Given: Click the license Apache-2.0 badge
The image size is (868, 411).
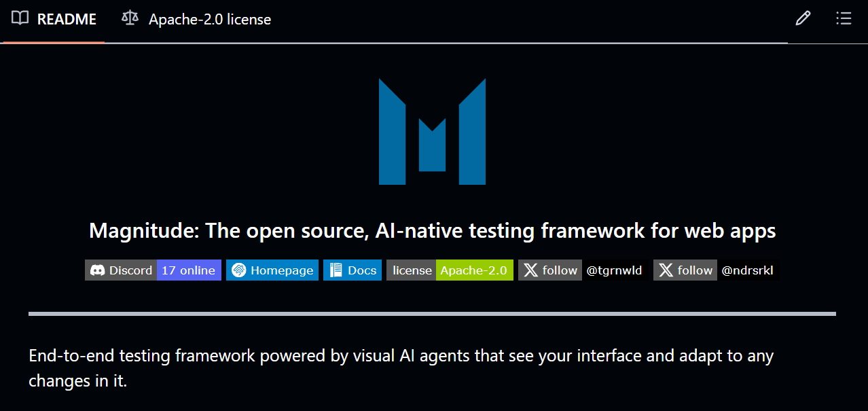Looking at the screenshot, I should pos(450,270).
